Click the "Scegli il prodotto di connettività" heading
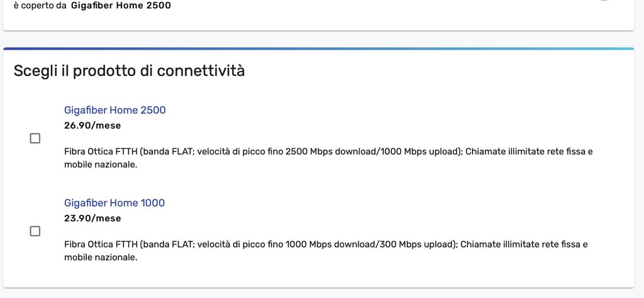This screenshot has height=298, width=644. tap(129, 71)
